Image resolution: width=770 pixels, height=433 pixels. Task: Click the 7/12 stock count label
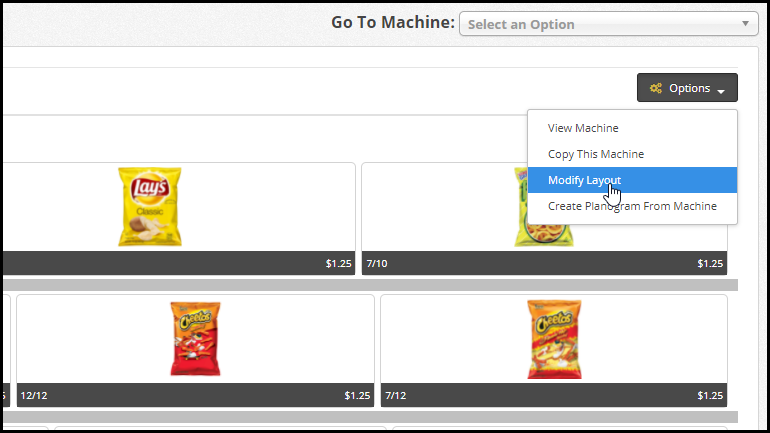(396, 396)
